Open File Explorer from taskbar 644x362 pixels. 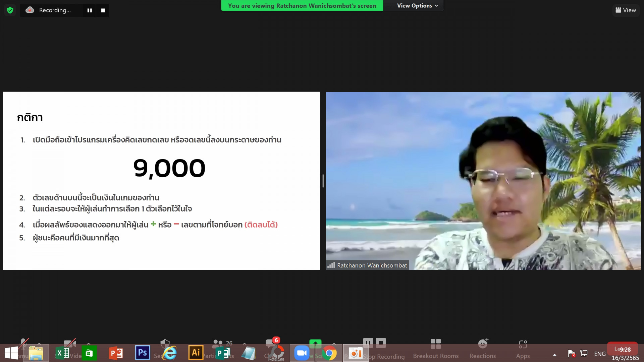pos(36,353)
